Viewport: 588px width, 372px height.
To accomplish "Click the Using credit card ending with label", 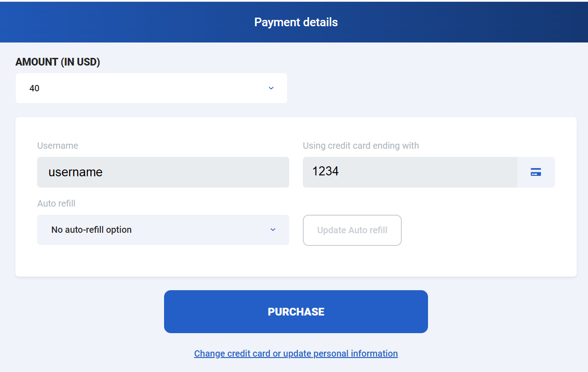I will pyautogui.click(x=361, y=146).
